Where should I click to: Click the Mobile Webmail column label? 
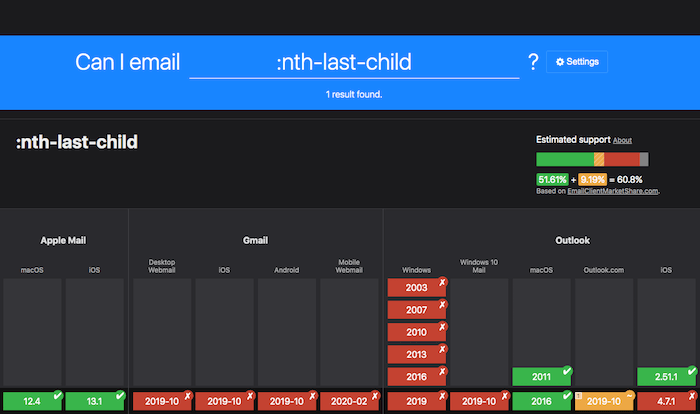click(x=349, y=266)
